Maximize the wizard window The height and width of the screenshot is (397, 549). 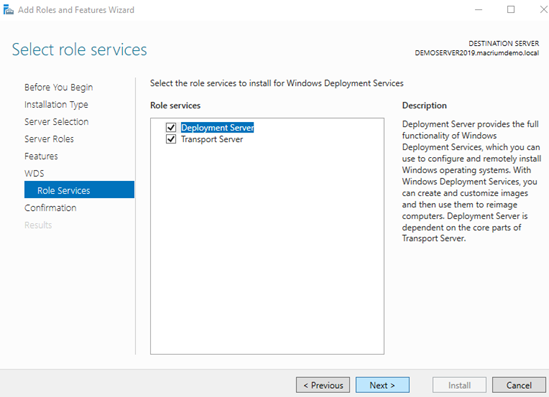pos(511,9)
